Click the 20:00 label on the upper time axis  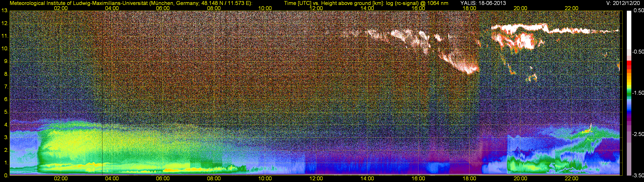521,8
